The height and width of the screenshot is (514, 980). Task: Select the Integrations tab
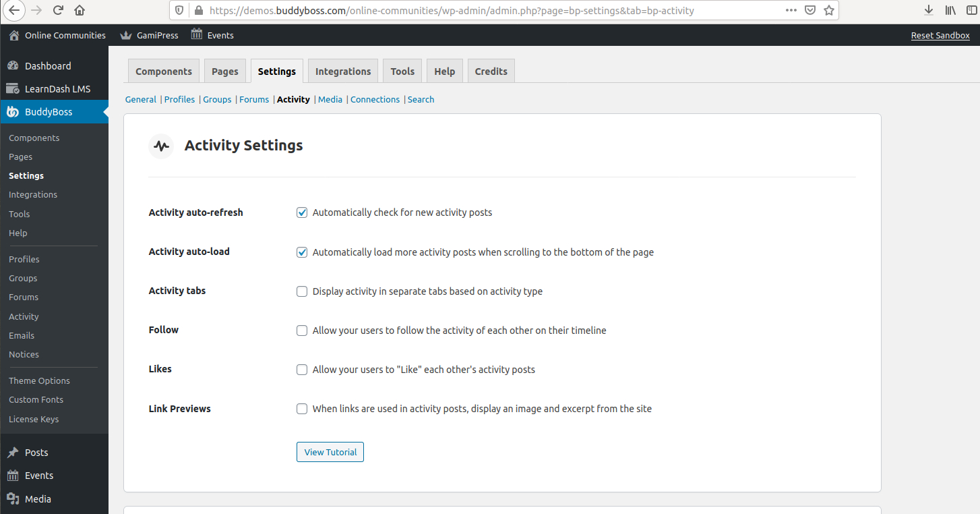tap(343, 72)
